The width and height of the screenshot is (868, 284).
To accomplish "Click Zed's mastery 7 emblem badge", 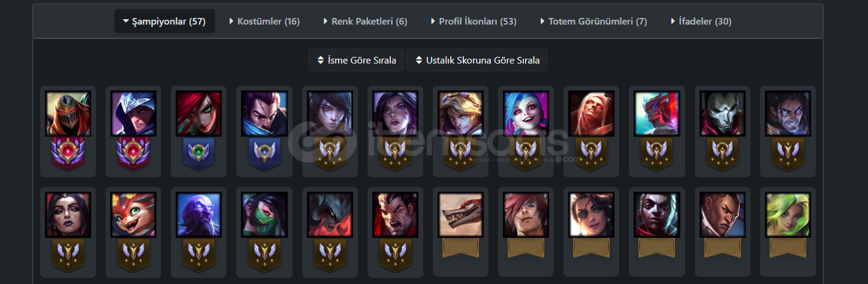I will pos(68,154).
